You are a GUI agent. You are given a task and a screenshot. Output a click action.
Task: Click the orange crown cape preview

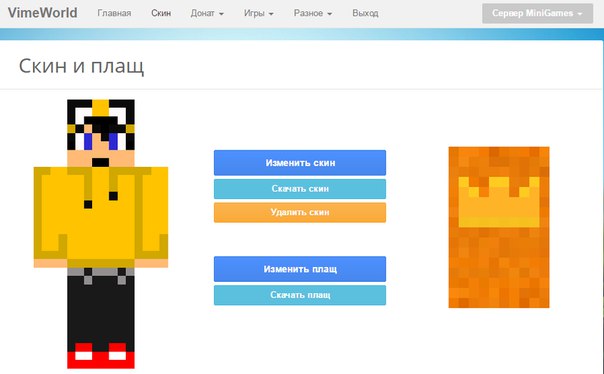[499, 227]
